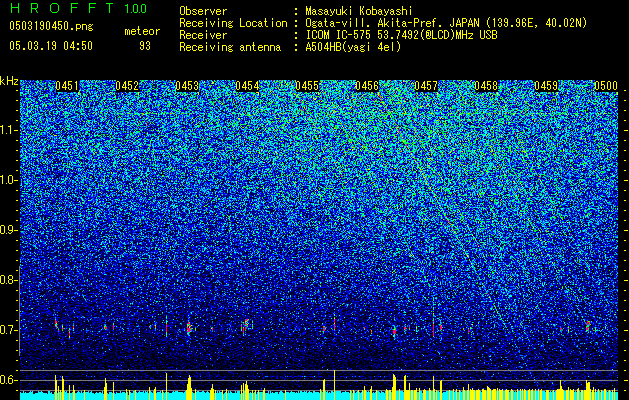The image size is (629, 400).
Task: Click the 0451 time marker
Action: 67,86
